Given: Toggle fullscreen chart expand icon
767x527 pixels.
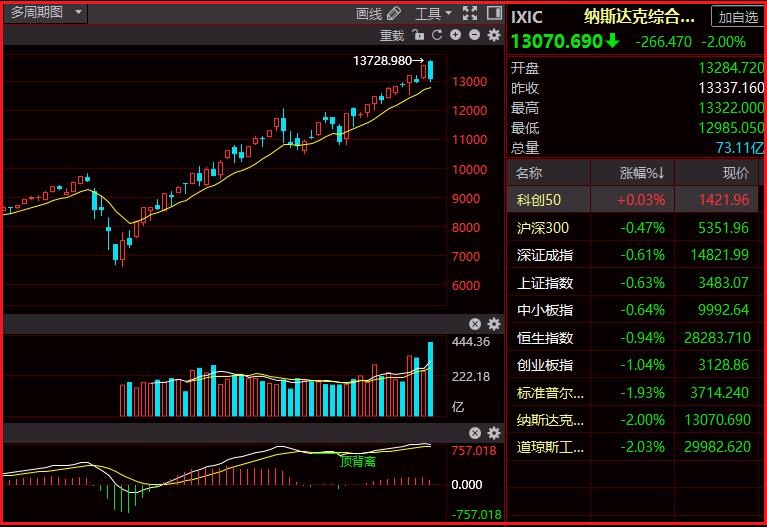Looking at the screenshot, I should click(470, 13).
